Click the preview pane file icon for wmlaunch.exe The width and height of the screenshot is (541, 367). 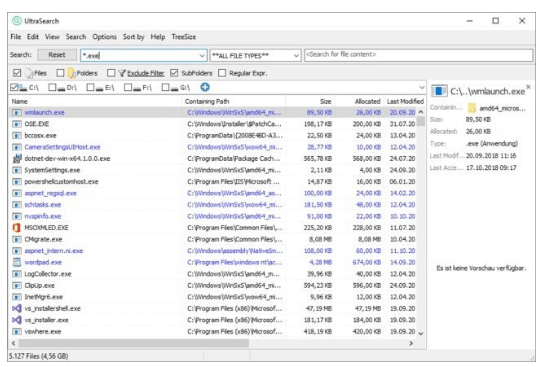click(439, 91)
